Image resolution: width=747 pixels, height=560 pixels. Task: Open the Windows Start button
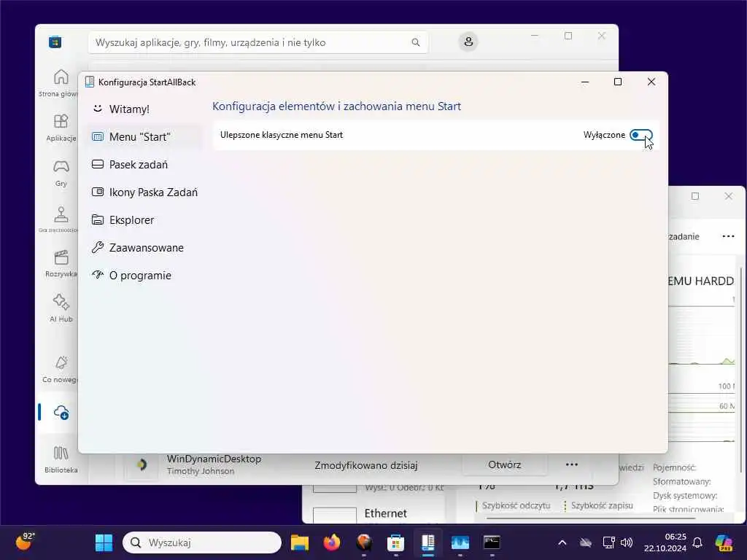tap(104, 542)
